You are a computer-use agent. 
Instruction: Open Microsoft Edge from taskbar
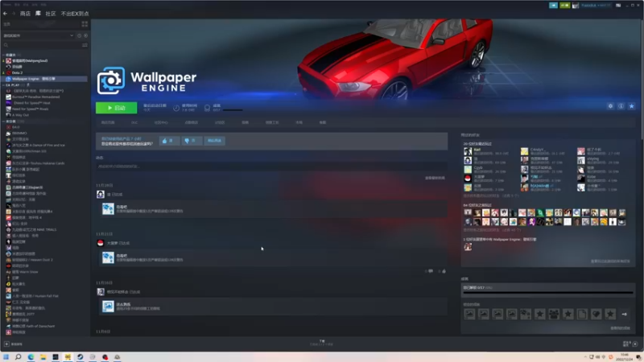tap(31, 357)
